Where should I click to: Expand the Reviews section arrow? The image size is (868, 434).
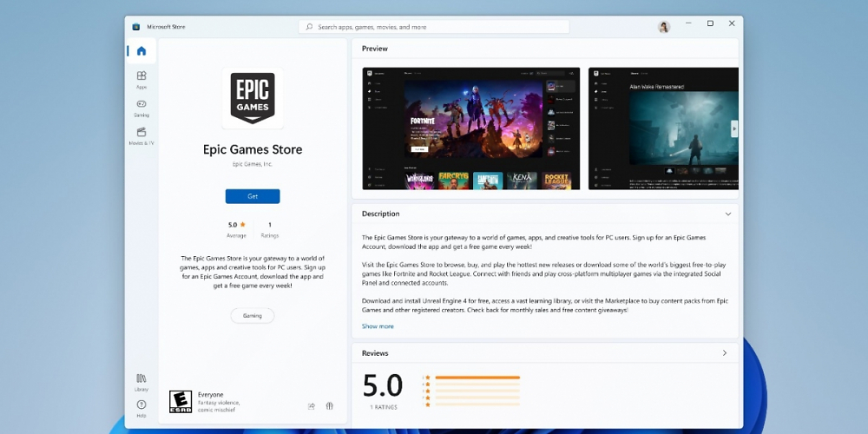(x=725, y=353)
